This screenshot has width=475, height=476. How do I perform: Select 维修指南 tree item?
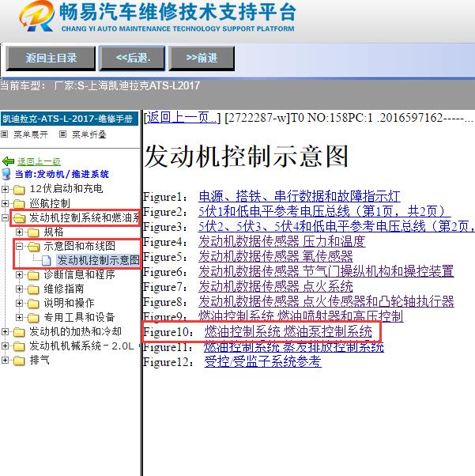click(x=64, y=289)
